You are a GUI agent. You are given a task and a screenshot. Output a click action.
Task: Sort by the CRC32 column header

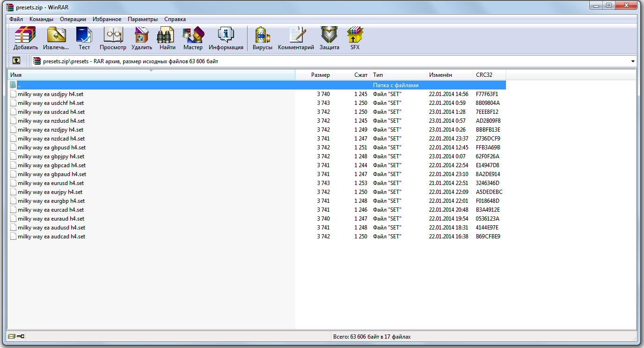(x=490, y=75)
